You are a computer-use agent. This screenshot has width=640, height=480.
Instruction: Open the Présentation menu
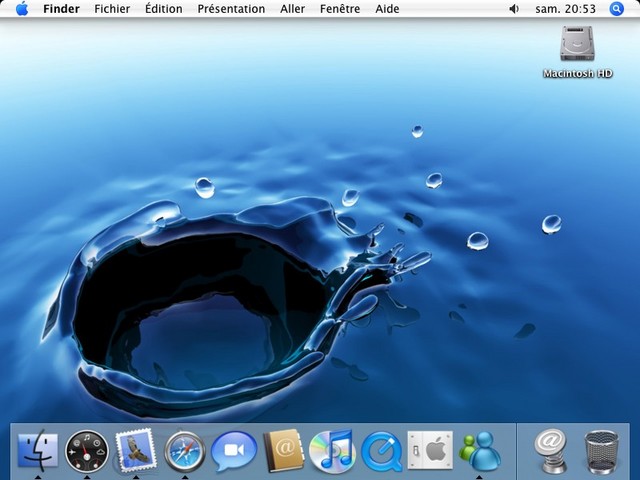coord(231,9)
